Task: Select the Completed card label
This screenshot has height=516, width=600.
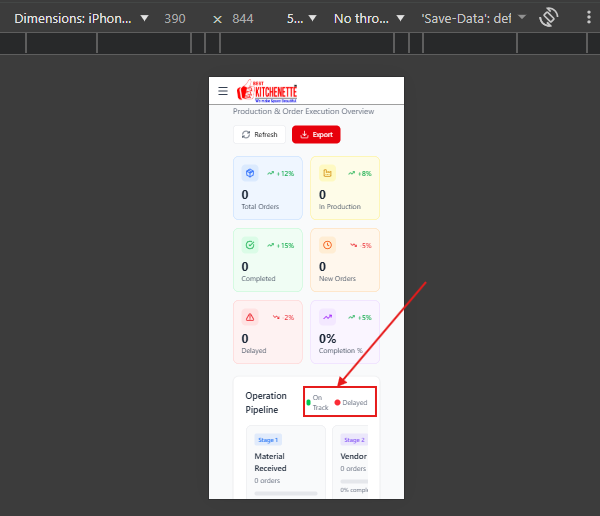Action: point(258,279)
